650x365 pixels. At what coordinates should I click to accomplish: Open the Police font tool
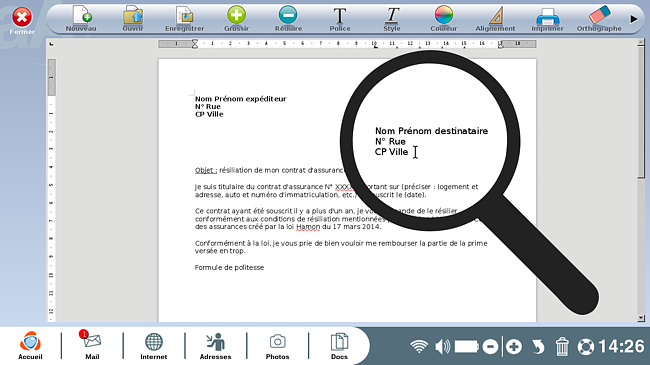click(340, 19)
